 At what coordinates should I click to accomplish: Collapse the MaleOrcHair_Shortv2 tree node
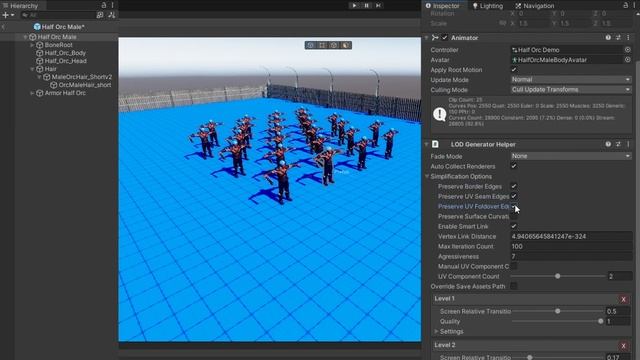(x=40, y=77)
